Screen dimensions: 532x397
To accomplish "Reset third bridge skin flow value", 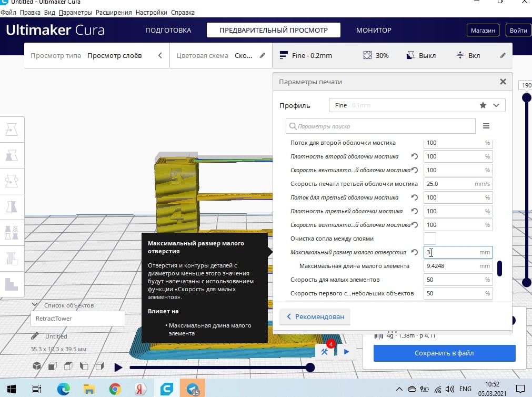I will click(414, 197).
